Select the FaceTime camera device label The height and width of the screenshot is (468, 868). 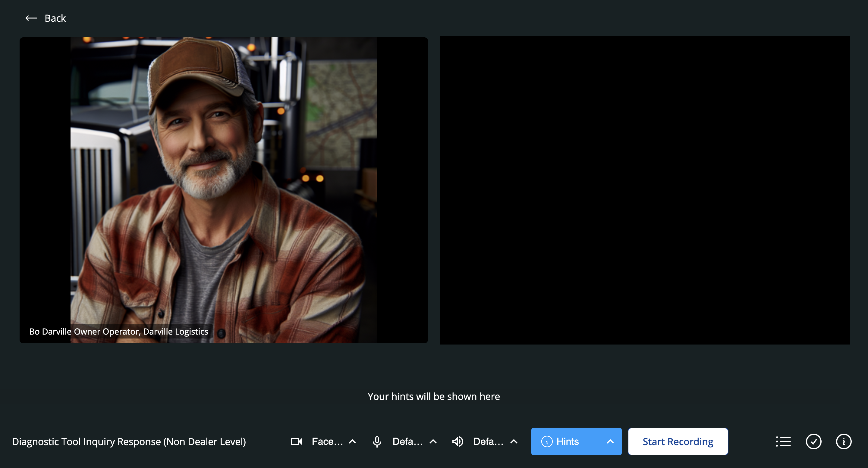(327, 441)
